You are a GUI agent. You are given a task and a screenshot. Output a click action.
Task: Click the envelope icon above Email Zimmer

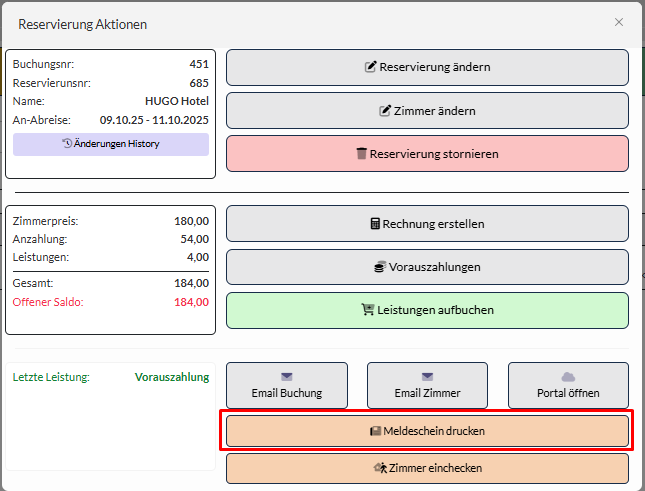pos(428,376)
